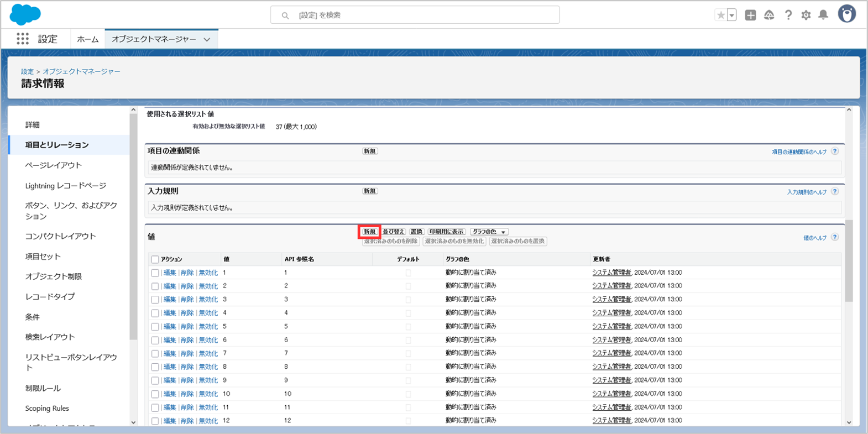Viewport: 868px width, 434px height.
Task: Click 新規 button in the 値 section
Action: click(x=369, y=232)
